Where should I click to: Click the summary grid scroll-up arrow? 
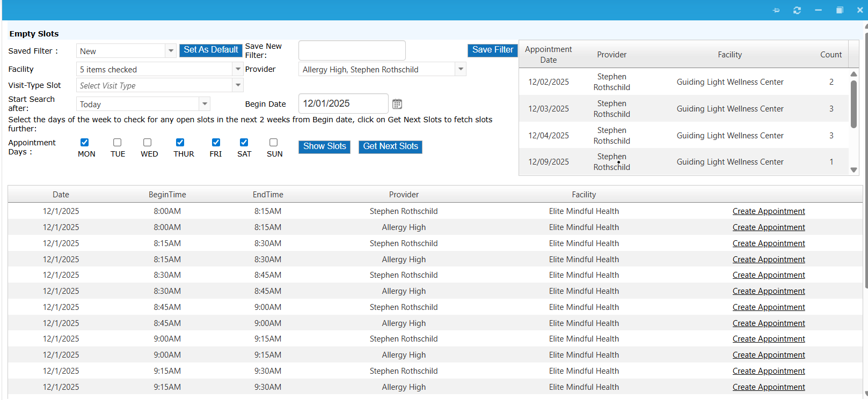(x=854, y=74)
